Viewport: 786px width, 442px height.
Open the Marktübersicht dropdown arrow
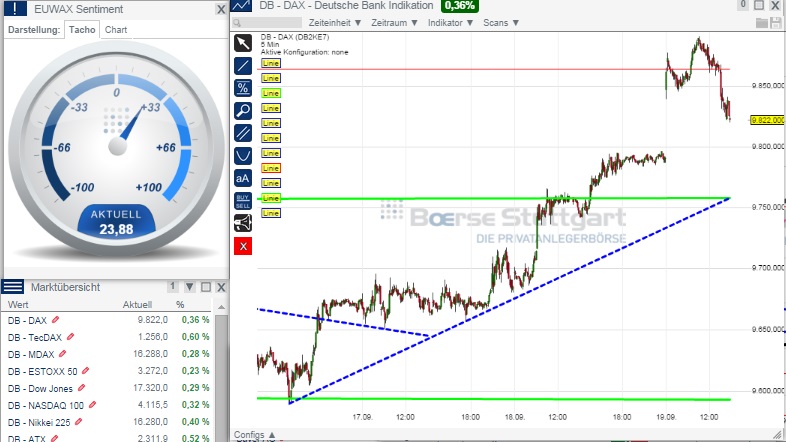(x=189, y=287)
